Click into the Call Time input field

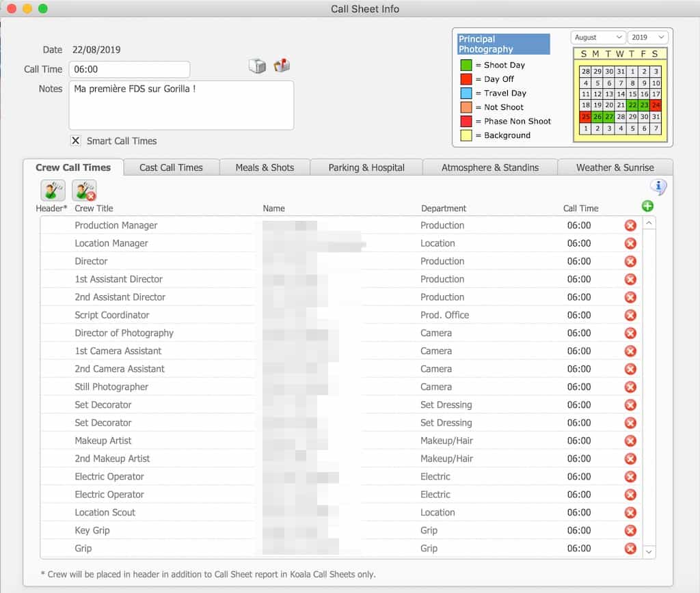[x=129, y=70]
